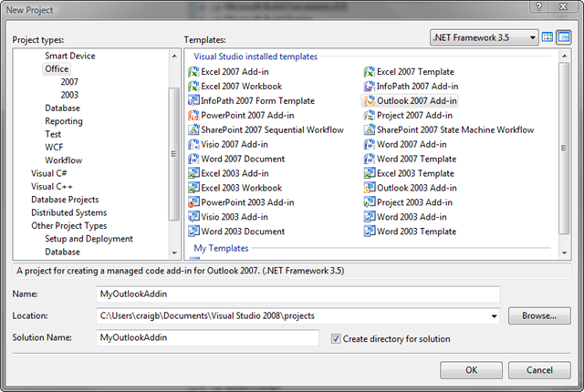Choose the Excel 2007 Template icon
Image resolution: width=584 pixels, height=392 pixels.
click(x=370, y=71)
